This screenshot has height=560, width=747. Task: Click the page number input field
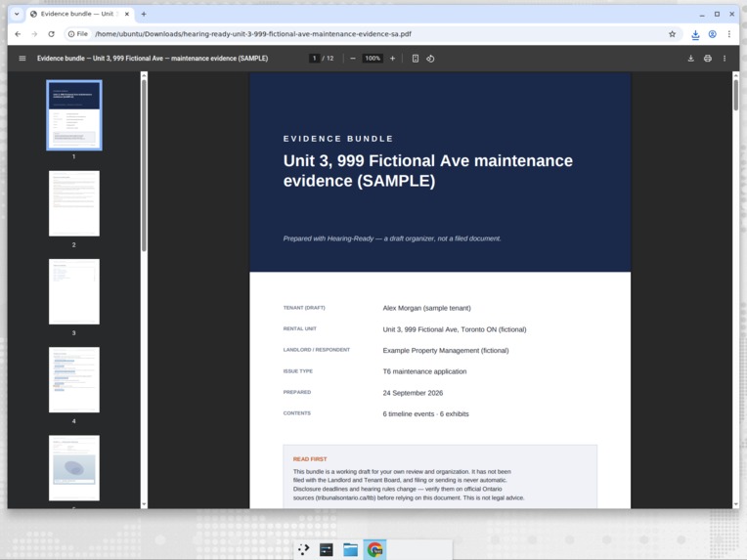click(x=314, y=58)
